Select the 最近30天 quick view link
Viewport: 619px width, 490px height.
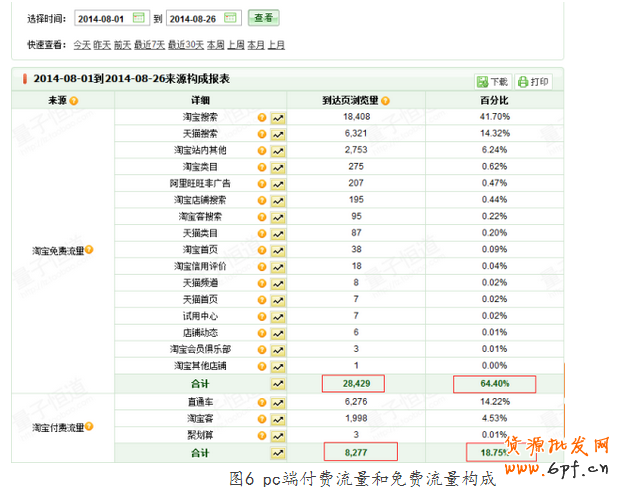(185, 45)
